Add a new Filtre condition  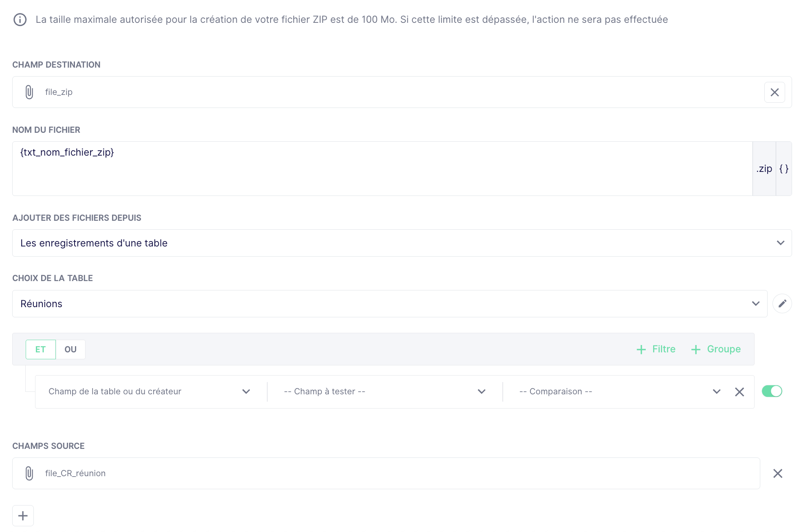[656, 349]
